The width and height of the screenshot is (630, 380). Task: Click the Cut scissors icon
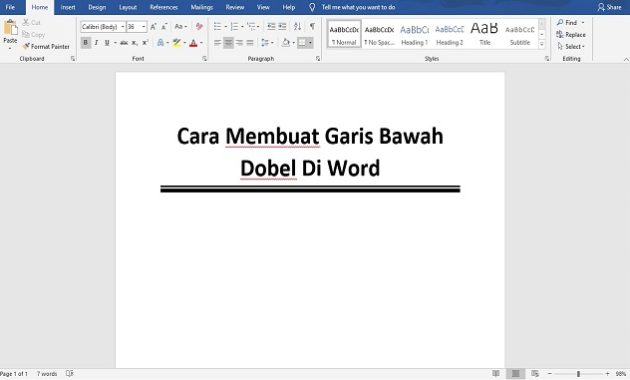(x=26, y=22)
